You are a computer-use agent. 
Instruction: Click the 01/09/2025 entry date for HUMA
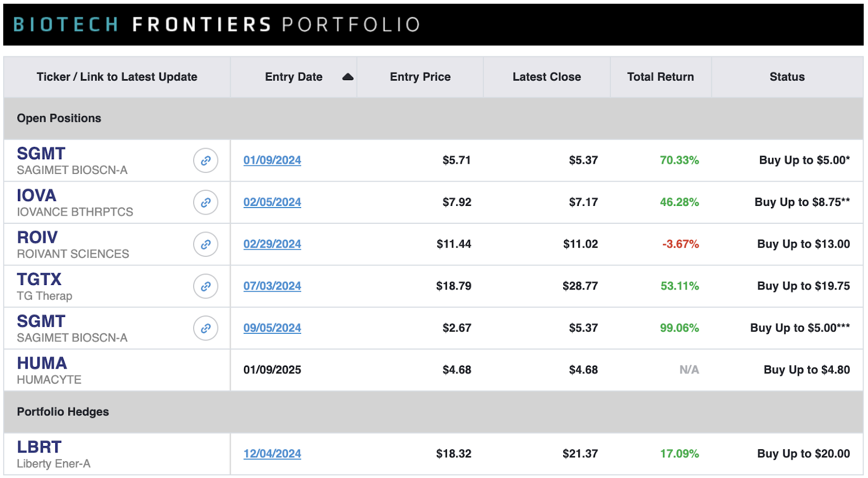(272, 370)
